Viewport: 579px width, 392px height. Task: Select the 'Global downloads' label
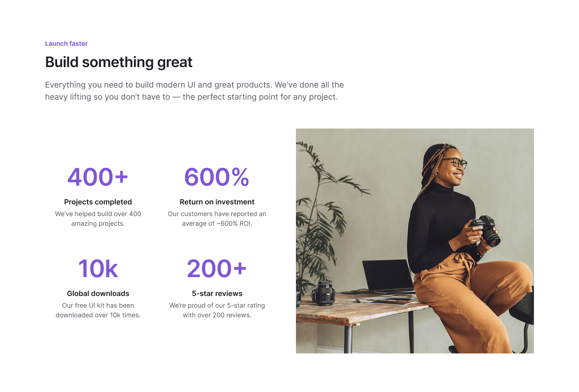pos(98,294)
